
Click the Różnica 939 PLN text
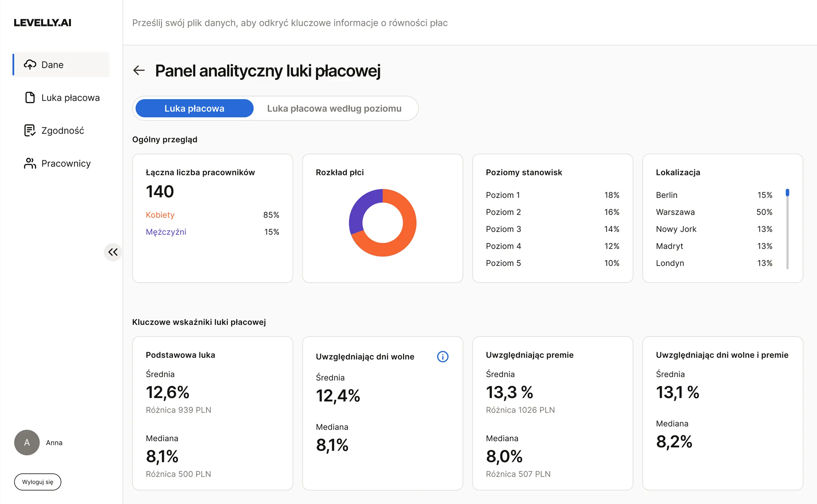[178, 410]
